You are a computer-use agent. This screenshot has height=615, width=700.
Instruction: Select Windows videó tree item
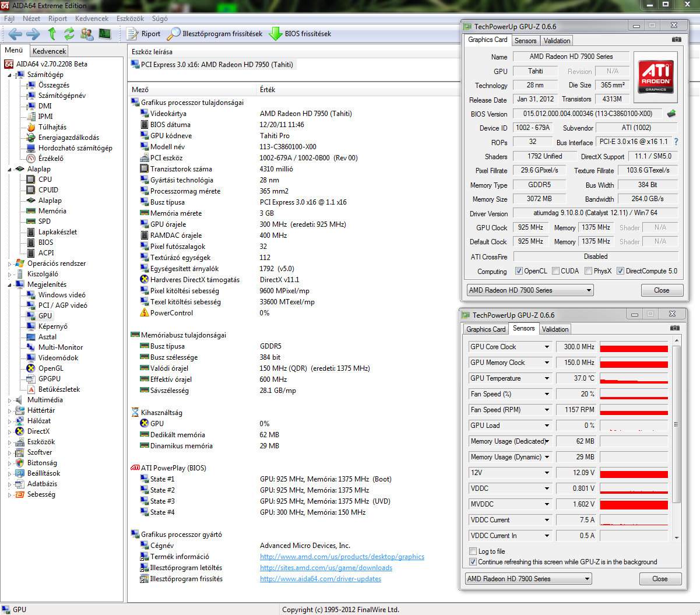(x=56, y=295)
